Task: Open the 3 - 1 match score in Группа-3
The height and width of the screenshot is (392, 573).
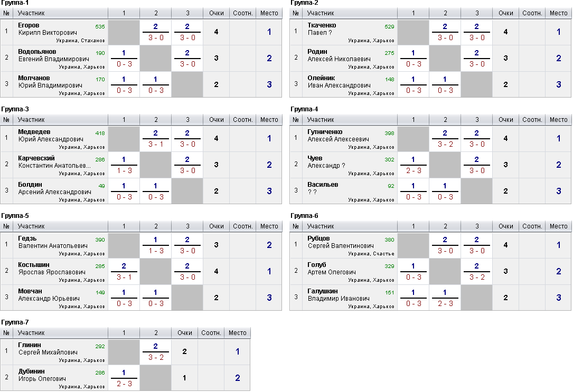Action: coord(156,144)
